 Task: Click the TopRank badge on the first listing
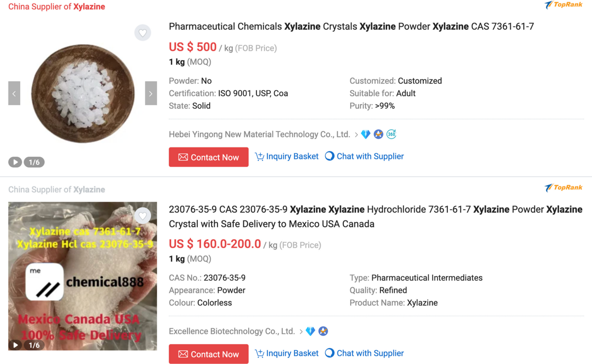[563, 5]
